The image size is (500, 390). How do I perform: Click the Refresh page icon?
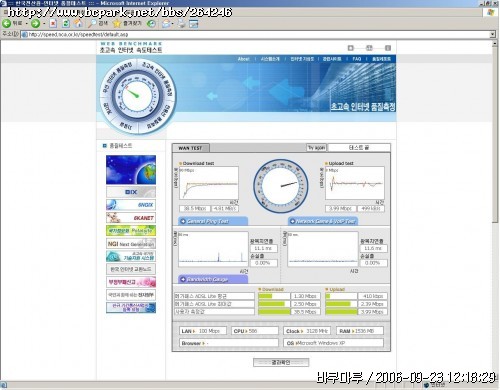coord(66,23)
